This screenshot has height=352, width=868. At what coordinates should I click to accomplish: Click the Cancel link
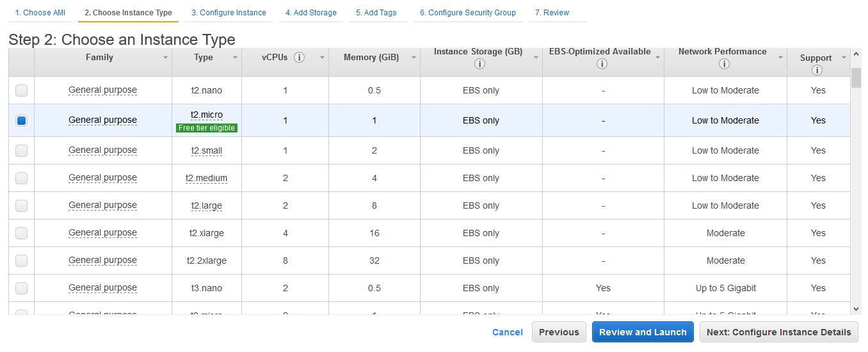508,332
